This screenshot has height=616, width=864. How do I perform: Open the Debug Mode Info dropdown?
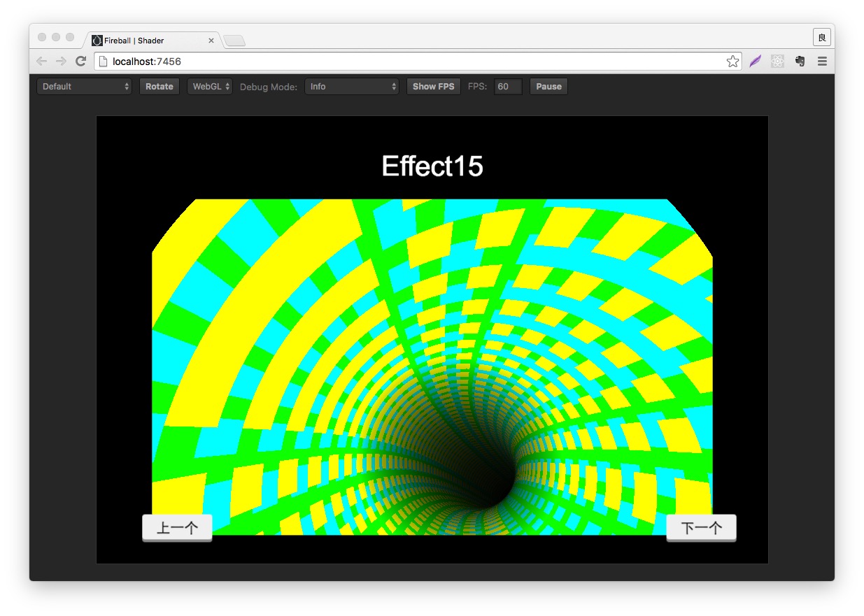point(352,87)
